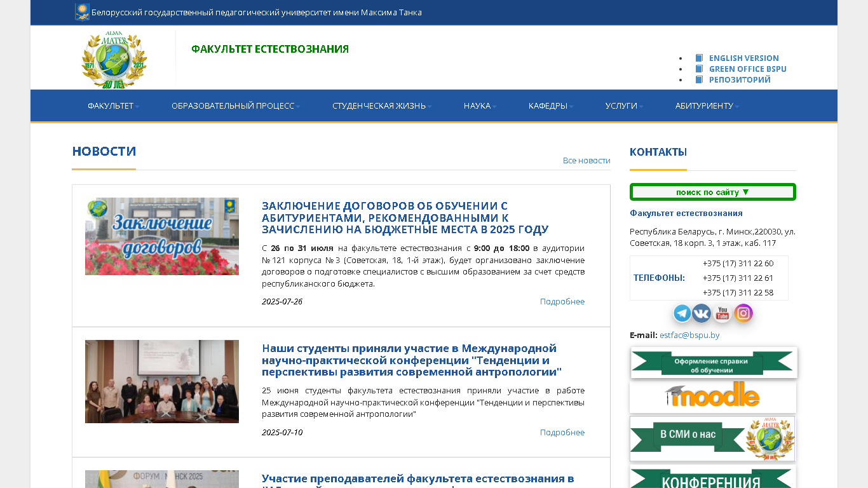Open the Moodle banner
The height and width of the screenshot is (488, 868).
tap(713, 397)
